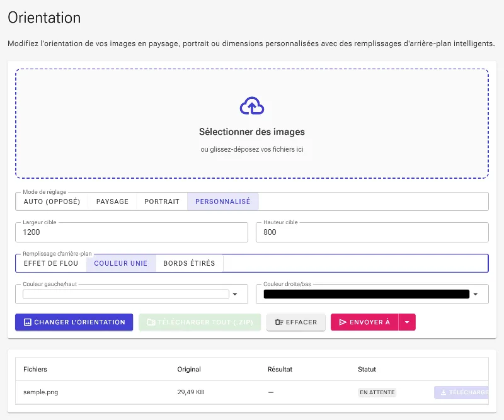
Task: Click the Largeur cible input field
Action: point(132,232)
